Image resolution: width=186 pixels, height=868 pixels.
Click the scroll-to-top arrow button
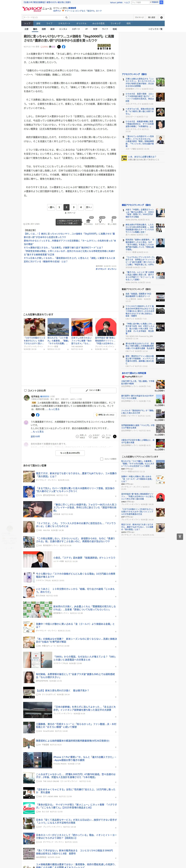tap(180, 536)
